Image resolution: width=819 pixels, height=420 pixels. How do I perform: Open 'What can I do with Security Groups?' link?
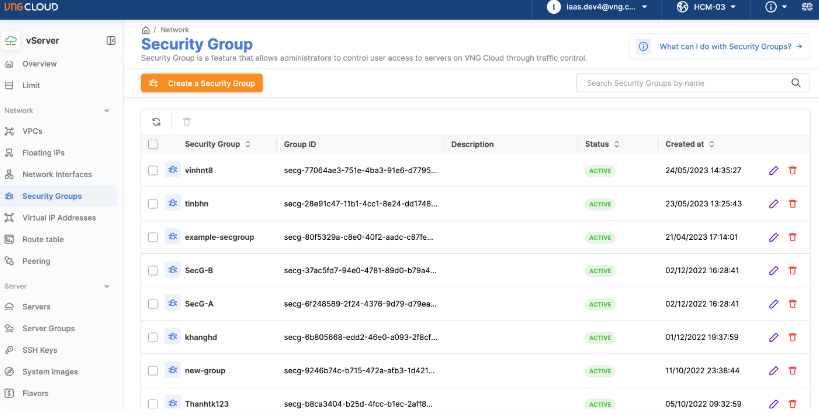(719, 47)
